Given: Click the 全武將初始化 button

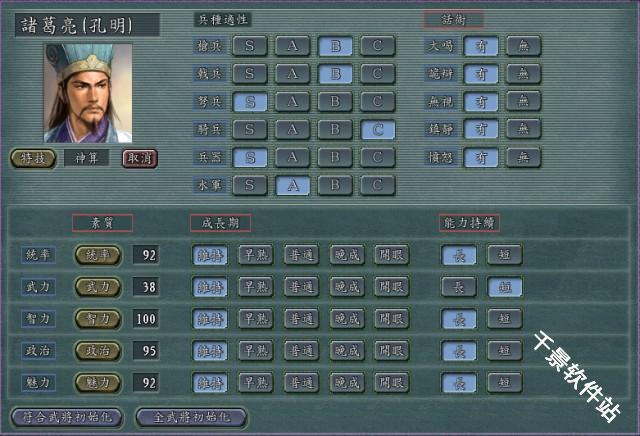Looking at the screenshot, I should coord(191,417).
